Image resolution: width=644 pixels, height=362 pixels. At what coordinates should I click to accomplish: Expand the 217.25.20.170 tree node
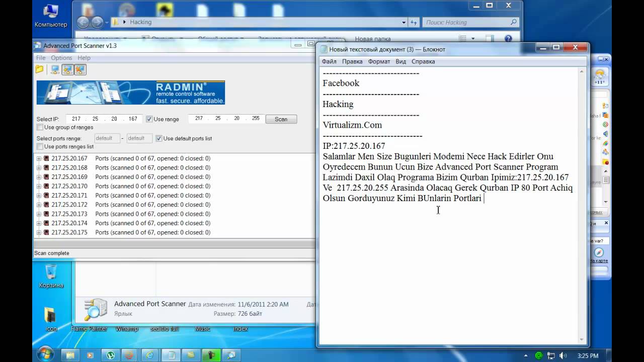click(39, 186)
